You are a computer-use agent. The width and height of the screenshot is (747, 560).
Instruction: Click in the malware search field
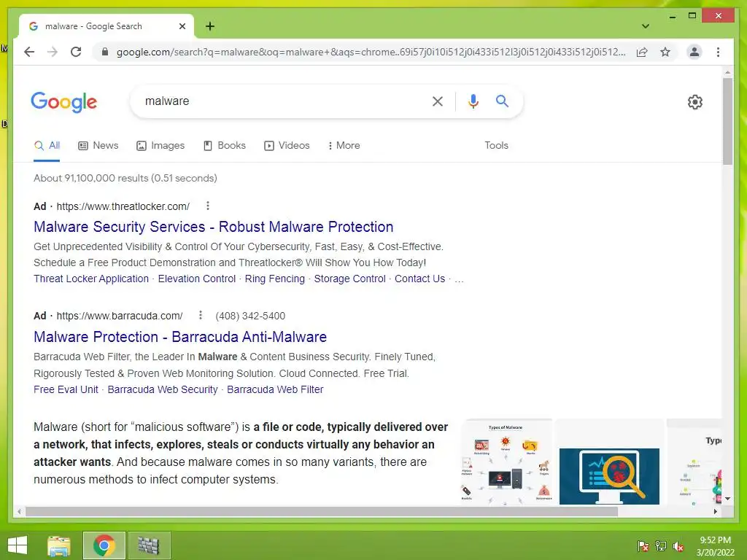(x=281, y=101)
